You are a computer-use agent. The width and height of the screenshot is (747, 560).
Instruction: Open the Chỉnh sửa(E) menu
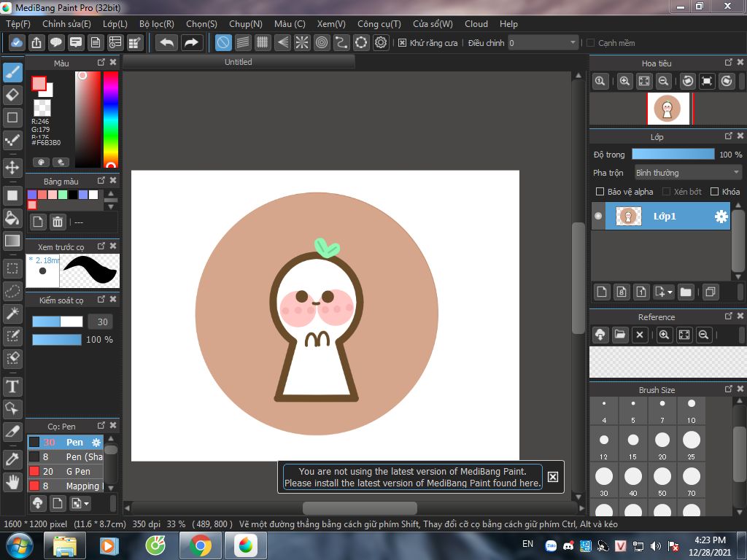(x=66, y=24)
